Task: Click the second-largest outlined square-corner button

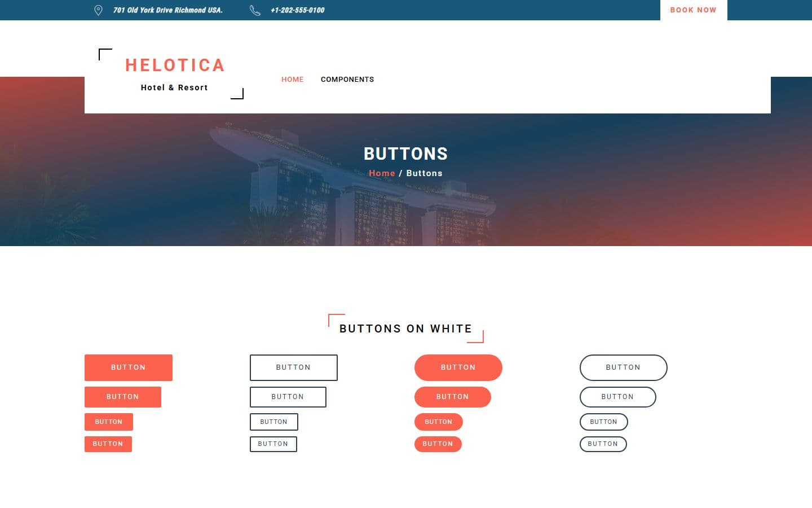Action: (x=288, y=397)
